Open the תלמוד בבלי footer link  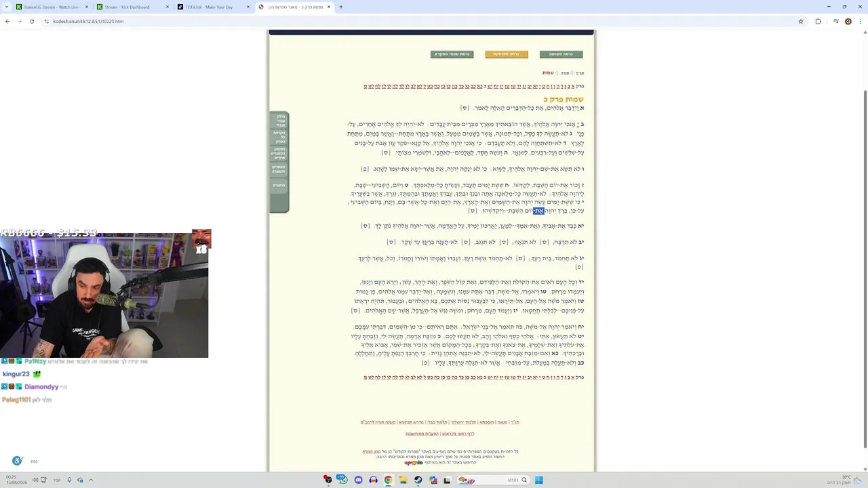point(437,422)
